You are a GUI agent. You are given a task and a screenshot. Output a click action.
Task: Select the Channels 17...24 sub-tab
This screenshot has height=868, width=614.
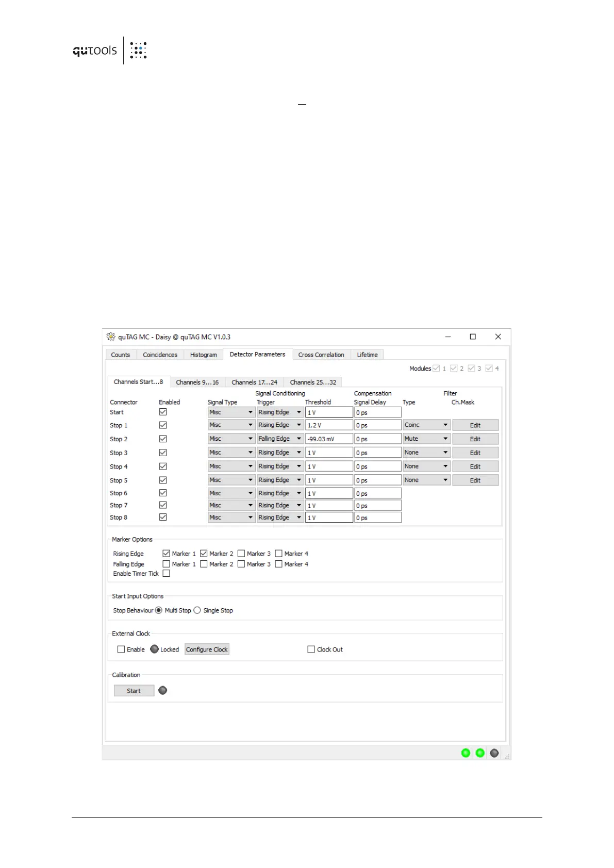(254, 382)
